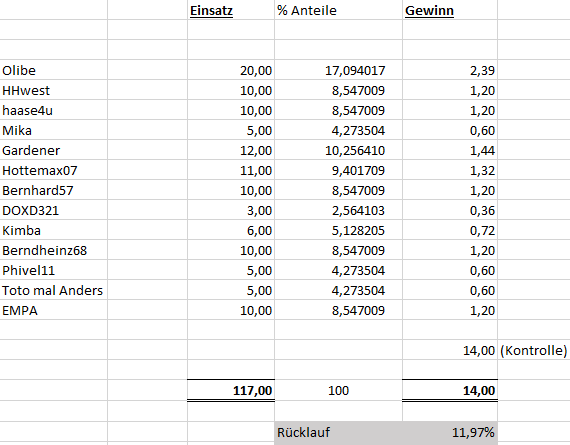The image size is (570, 445).
Task: Click the cell containing Olibe
Action: tap(54, 70)
